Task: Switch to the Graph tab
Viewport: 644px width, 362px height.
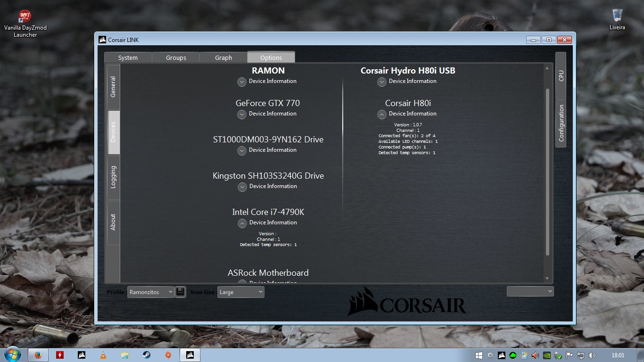Action: pyautogui.click(x=223, y=58)
